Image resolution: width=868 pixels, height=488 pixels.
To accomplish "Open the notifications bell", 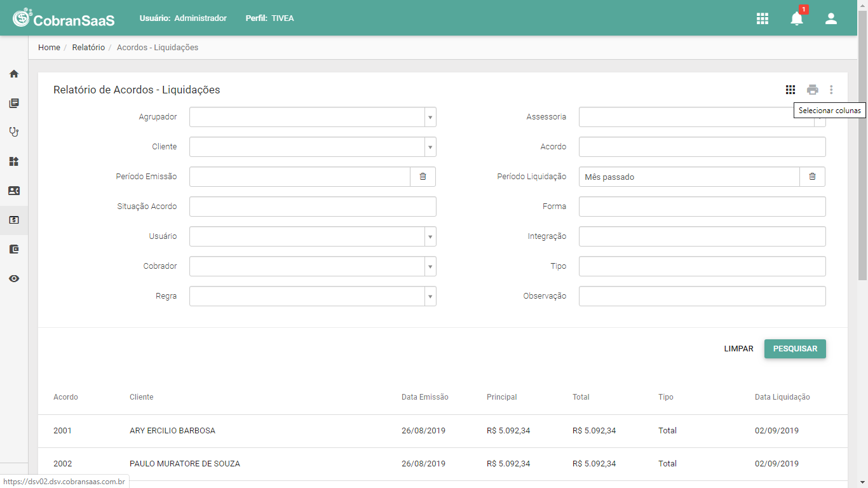I will tap(797, 18).
